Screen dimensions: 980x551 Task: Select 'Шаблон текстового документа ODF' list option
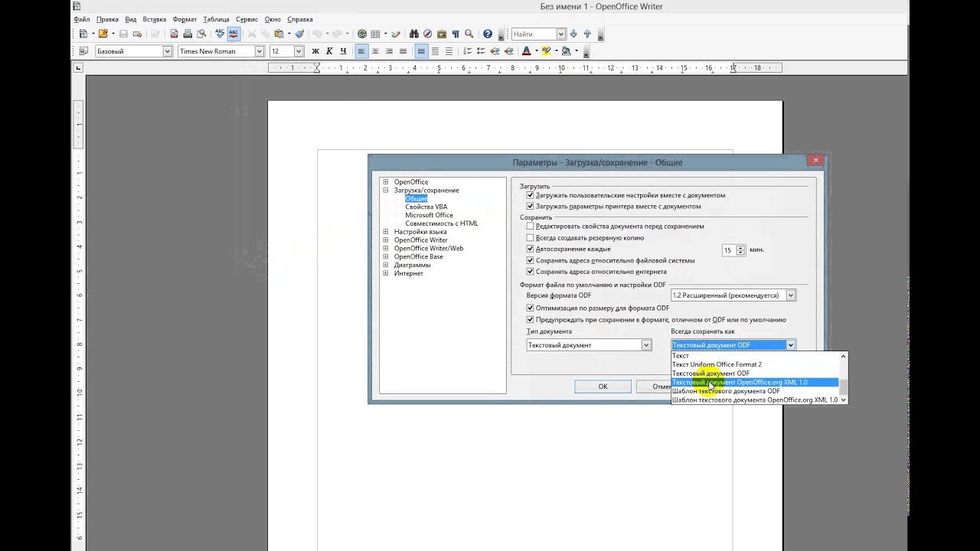tap(755, 391)
